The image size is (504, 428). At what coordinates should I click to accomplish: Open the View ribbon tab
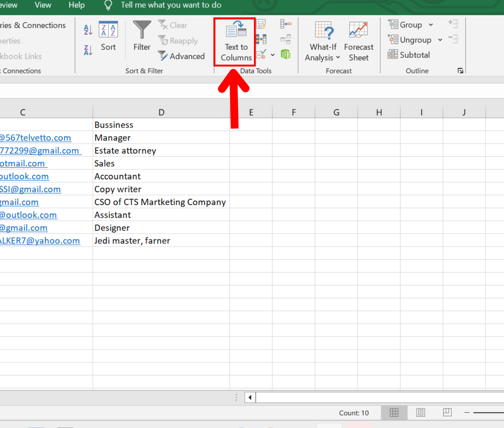pos(43,5)
